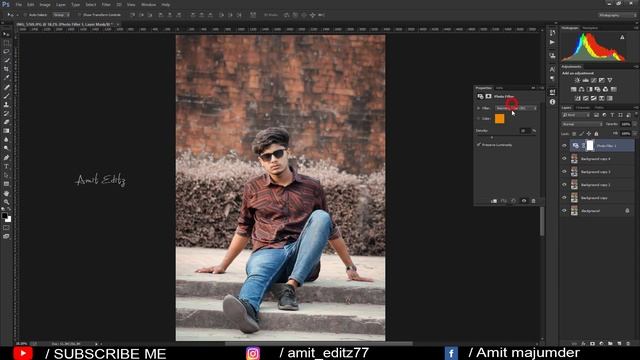
Task: Select the Clone Stamp tool
Action: tap(6, 104)
